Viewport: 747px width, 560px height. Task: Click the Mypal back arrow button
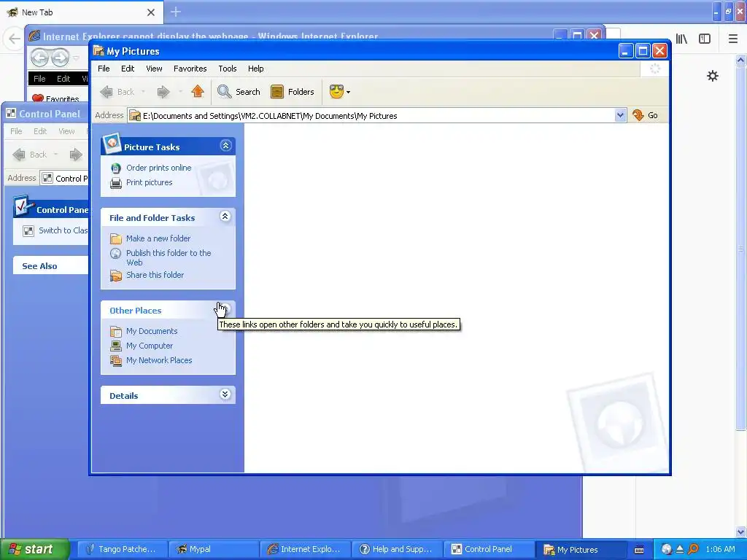click(x=15, y=39)
